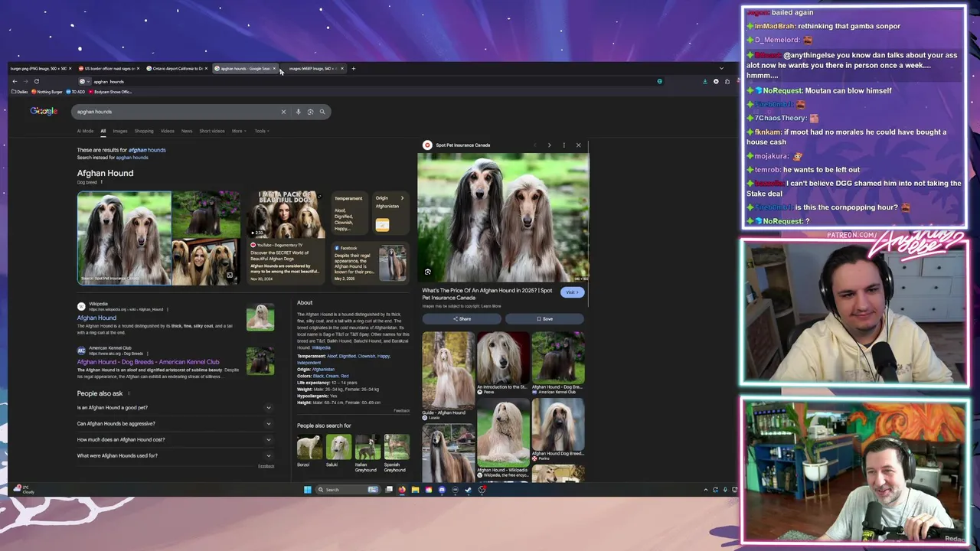Viewport: 980px width, 551px height.
Task: Click the Windows taskbar Search box
Action: (x=348, y=490)
